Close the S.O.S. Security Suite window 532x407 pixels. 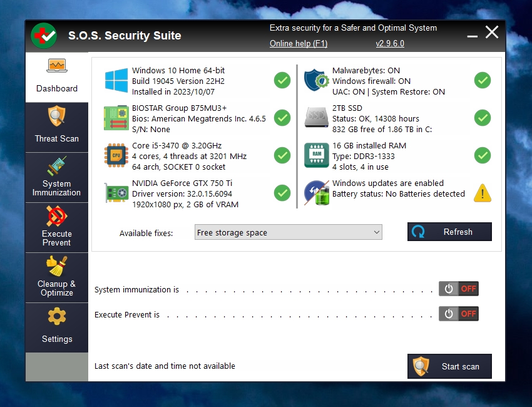491,33
